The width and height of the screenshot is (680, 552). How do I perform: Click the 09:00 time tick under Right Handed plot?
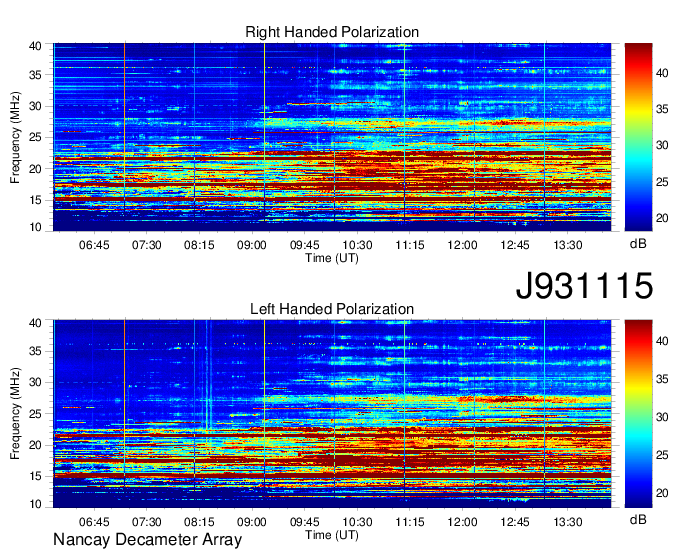pyautogui.click(x=252, y=245)
